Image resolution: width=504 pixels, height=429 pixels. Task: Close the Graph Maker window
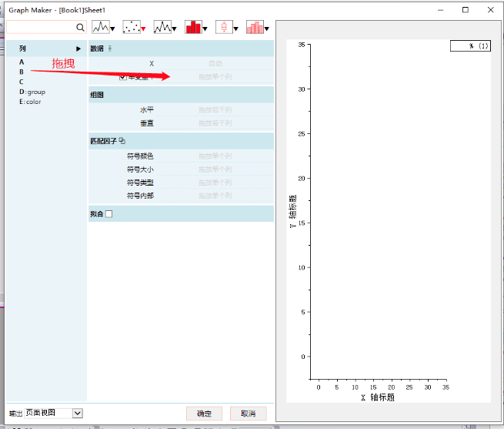pyautogui.click(x=490, y=10)
